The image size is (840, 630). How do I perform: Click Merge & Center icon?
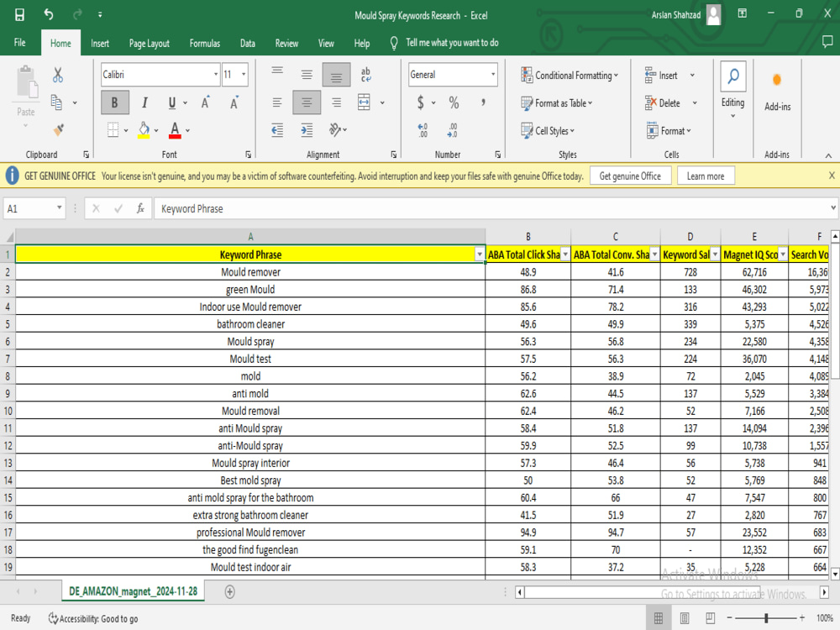pos(364,102)
